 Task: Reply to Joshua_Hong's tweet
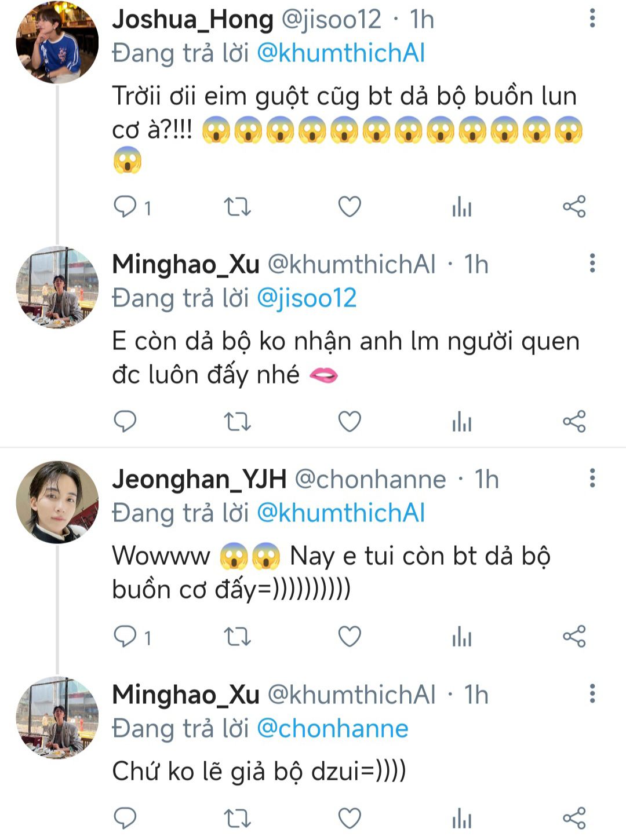tap(125, 207)
